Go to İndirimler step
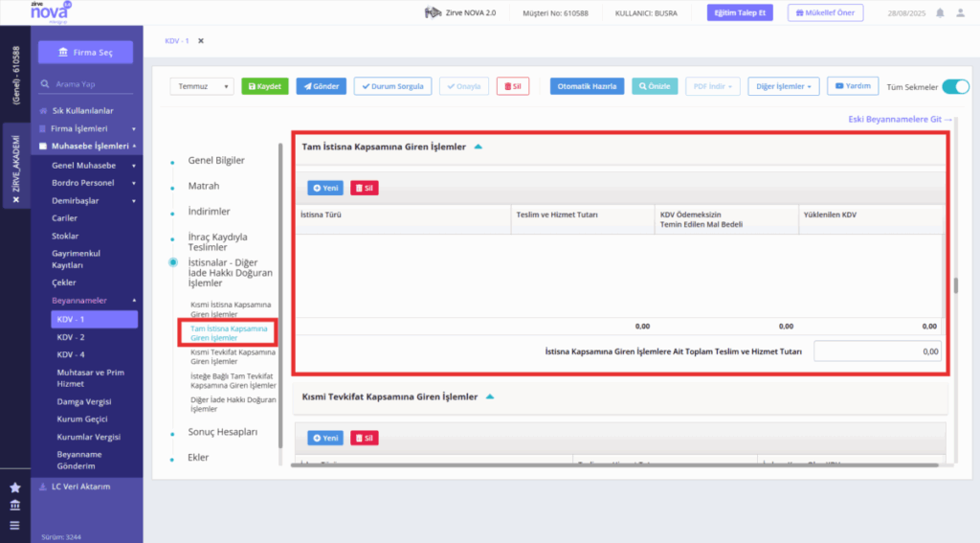 pyautogui.click(x=209, y=212)
